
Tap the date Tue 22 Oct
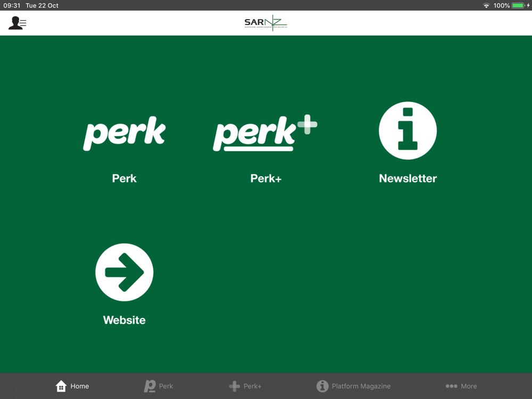coord(42,5)
